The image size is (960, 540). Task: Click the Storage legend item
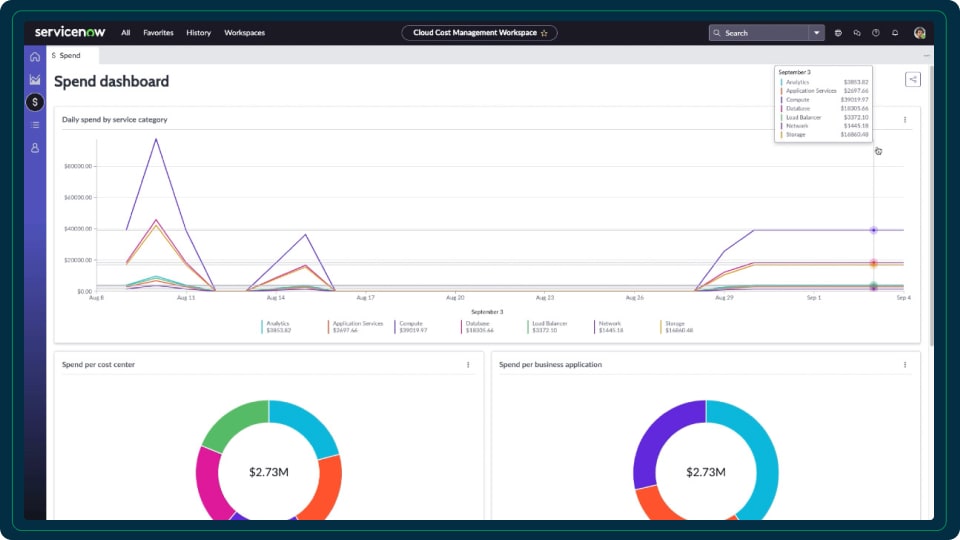[677, 327]
